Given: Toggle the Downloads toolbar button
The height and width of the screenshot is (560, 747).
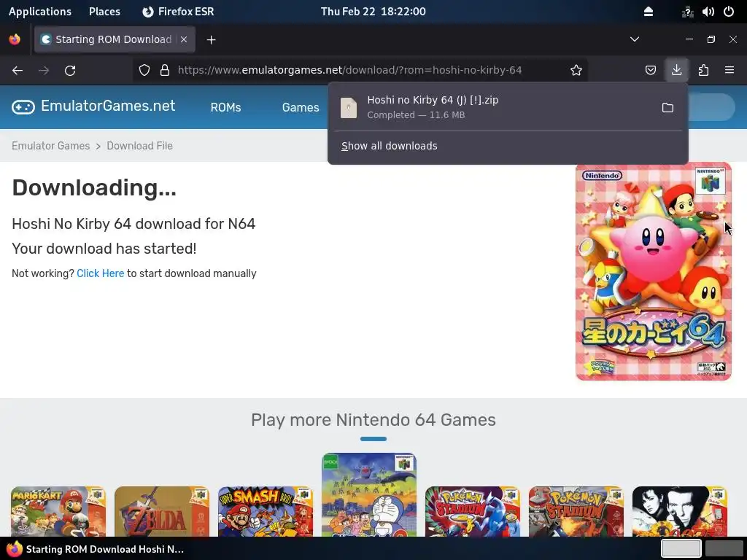Looking at the screenshot, I should pyautogui.click(x=676, y=71).
